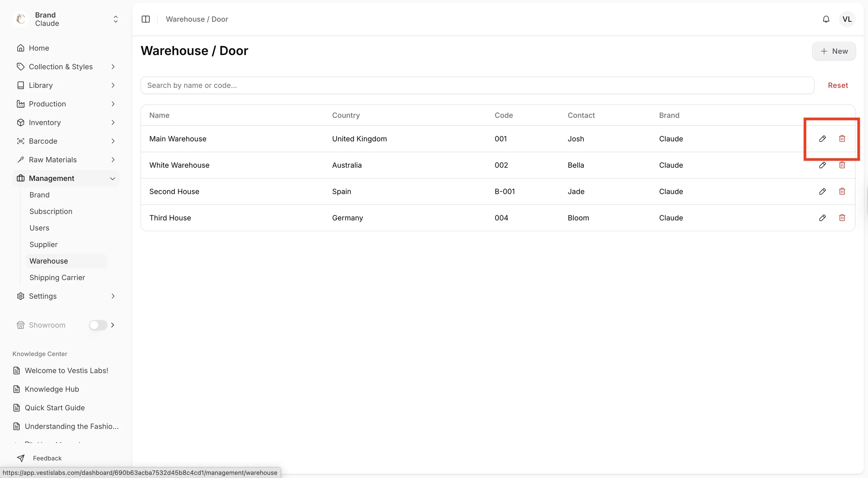
Task: Toggle the sidebar panel icon
Action: click(x=146, y=19)
